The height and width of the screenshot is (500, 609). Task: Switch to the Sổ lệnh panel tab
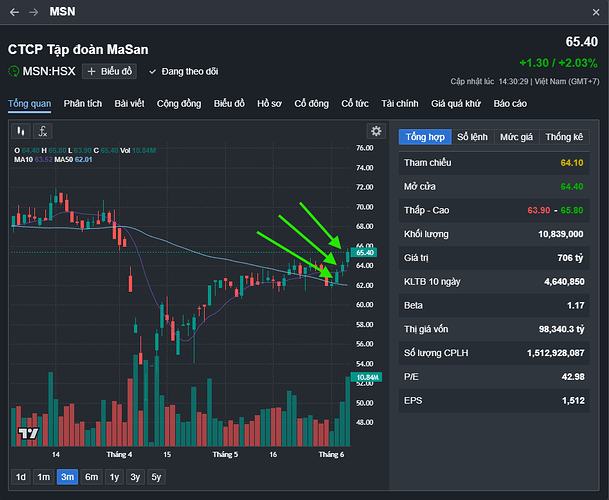pos(474,136)
